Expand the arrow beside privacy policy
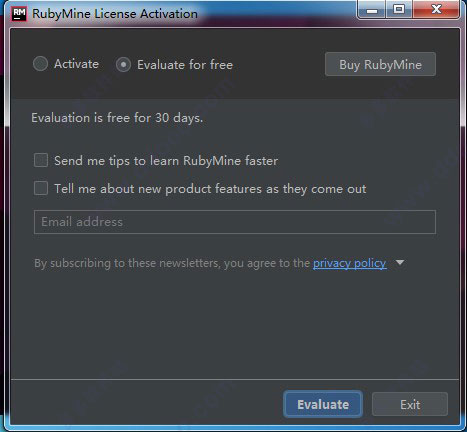 pyautogui.click(x=400, y=263)
